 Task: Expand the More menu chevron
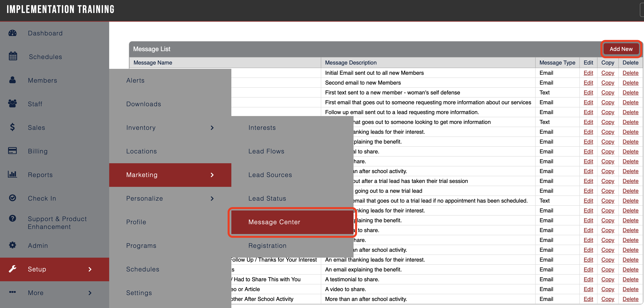pyautogui.click(x=90, y=293)
